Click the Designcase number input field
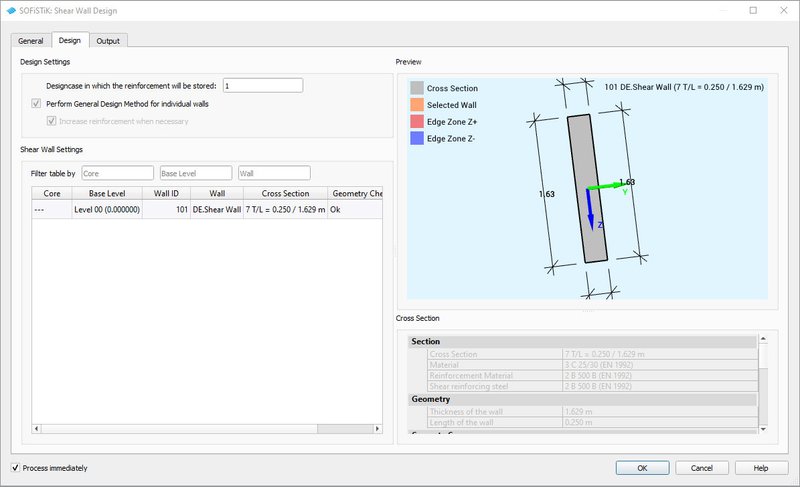 [264, 86]
